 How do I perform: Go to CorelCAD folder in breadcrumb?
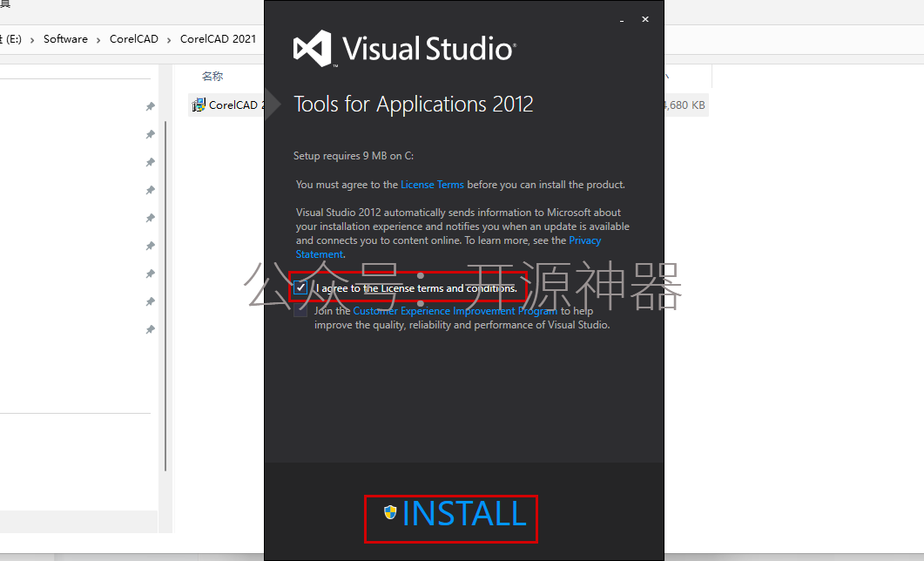[134, 39]
